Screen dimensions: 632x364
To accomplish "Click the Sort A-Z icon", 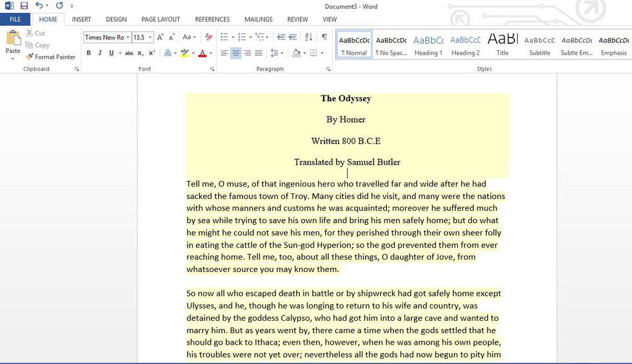I will click(x=308, y=37).
